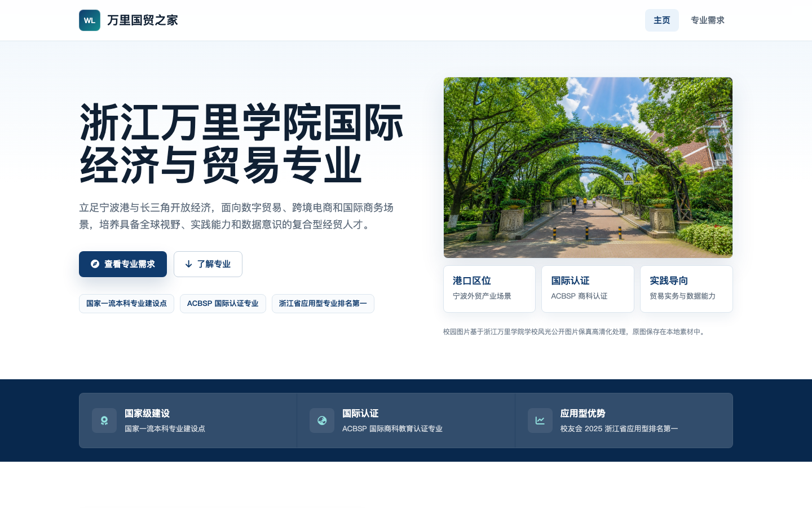
Task: Click the text 宁波外贸产业场景
Action: pos(482,296)
